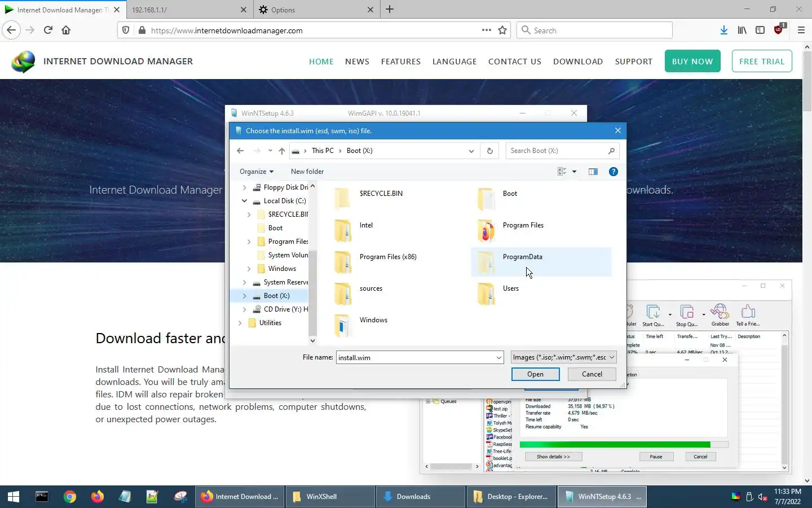Launch Chrome from the taskbar
812x508 pixels.
coord(70,497)
